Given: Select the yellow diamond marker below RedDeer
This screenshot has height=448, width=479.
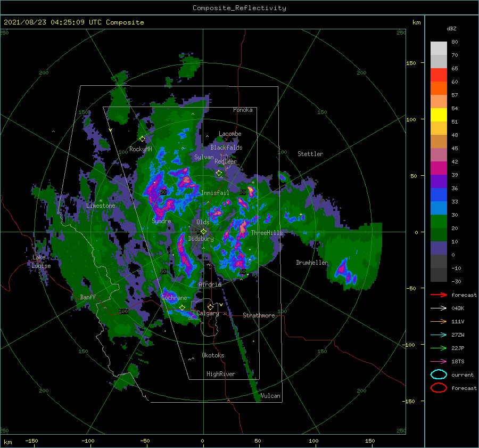Looking at the screenshot, I should [x=219, y=173].
